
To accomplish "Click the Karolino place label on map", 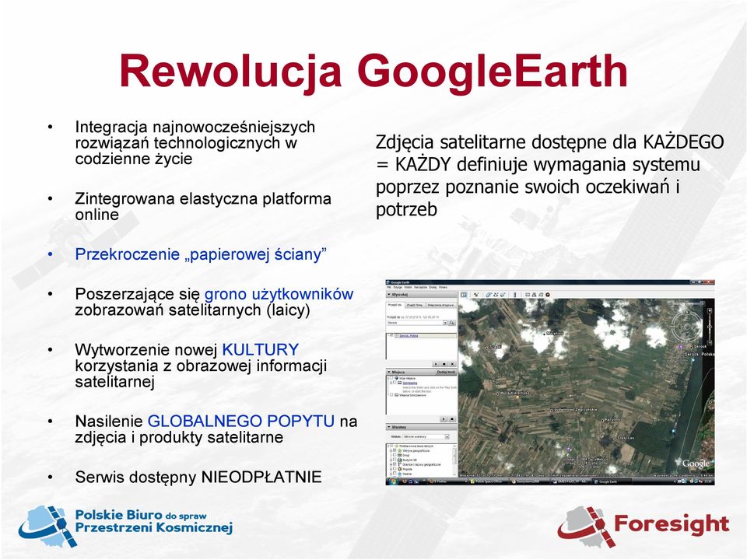I will (x=613, y=419).
